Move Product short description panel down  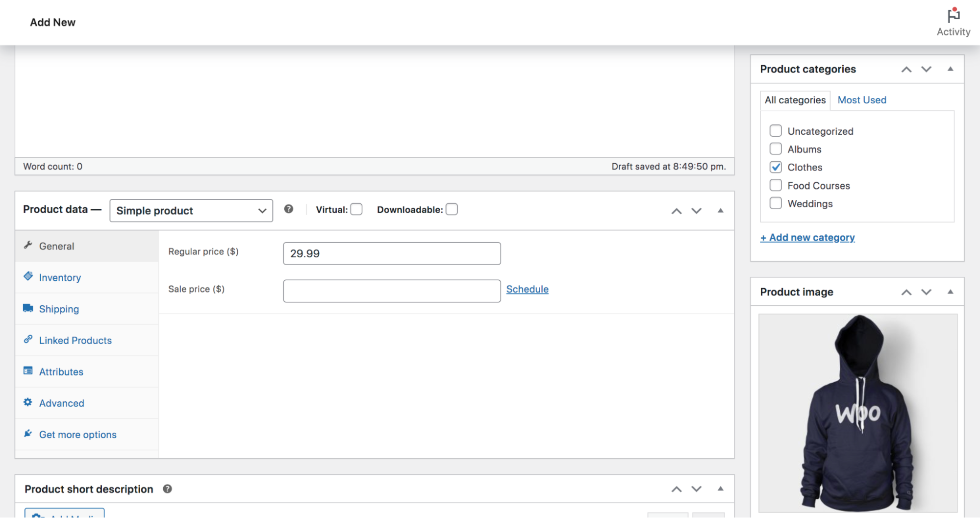point(696,489)
